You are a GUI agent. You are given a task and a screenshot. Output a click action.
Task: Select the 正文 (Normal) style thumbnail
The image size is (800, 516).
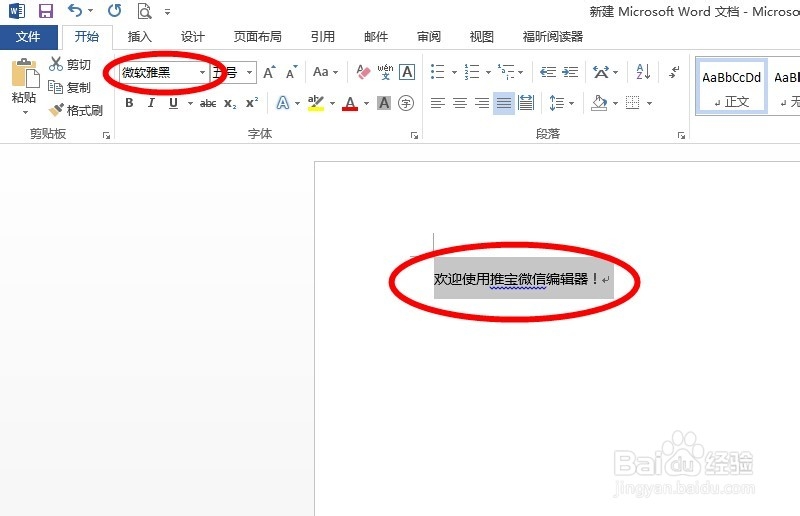[x=731, y=86]
